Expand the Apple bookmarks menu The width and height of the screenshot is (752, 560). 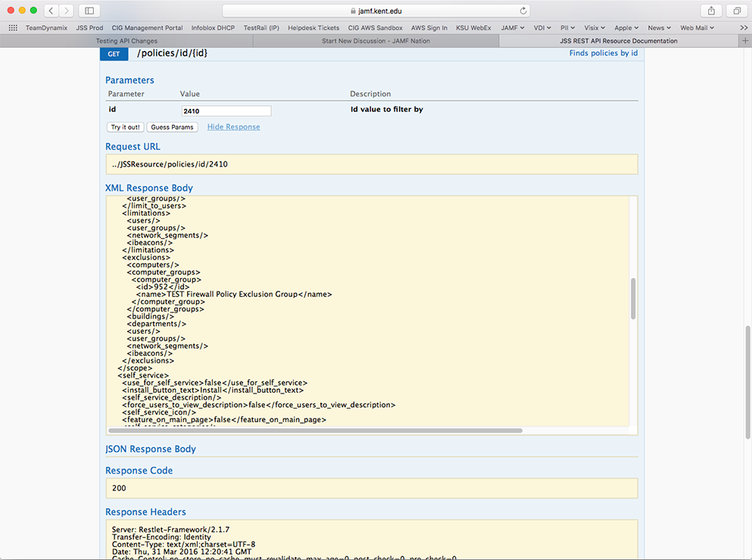coord(626,28)
